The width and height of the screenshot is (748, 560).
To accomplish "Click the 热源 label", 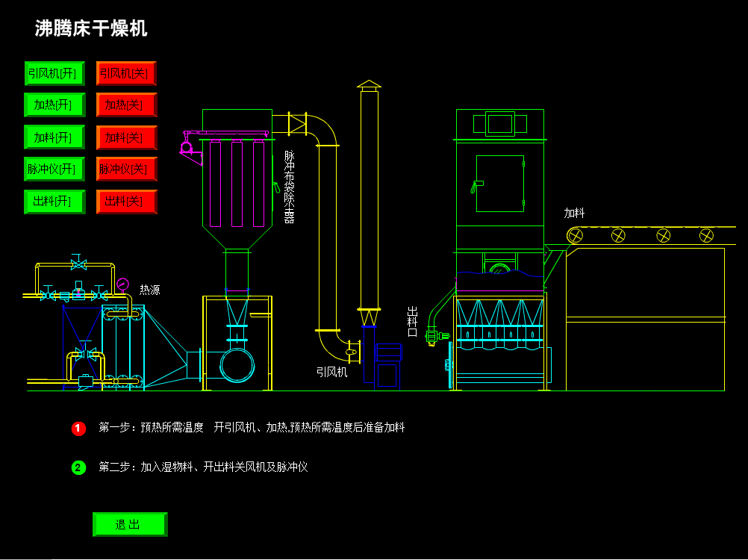I will [x=149, y=290].
